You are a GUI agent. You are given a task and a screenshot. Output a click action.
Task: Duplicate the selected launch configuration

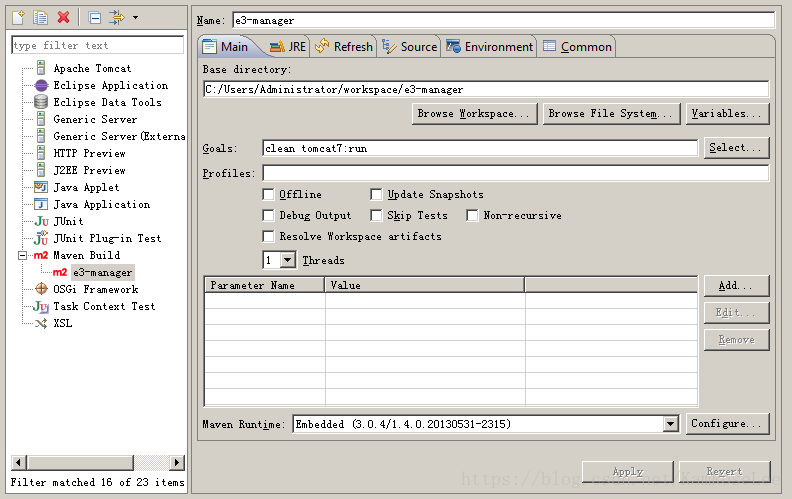tap(40, 18)
